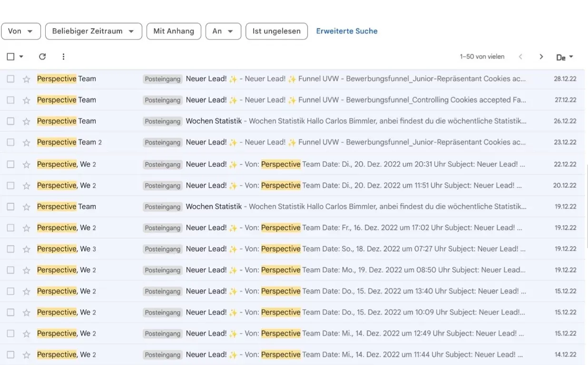Toggle the 'Mit Anhang' filter chip
Viewport: 588px width, 365px height.
[x=174, y=31]
